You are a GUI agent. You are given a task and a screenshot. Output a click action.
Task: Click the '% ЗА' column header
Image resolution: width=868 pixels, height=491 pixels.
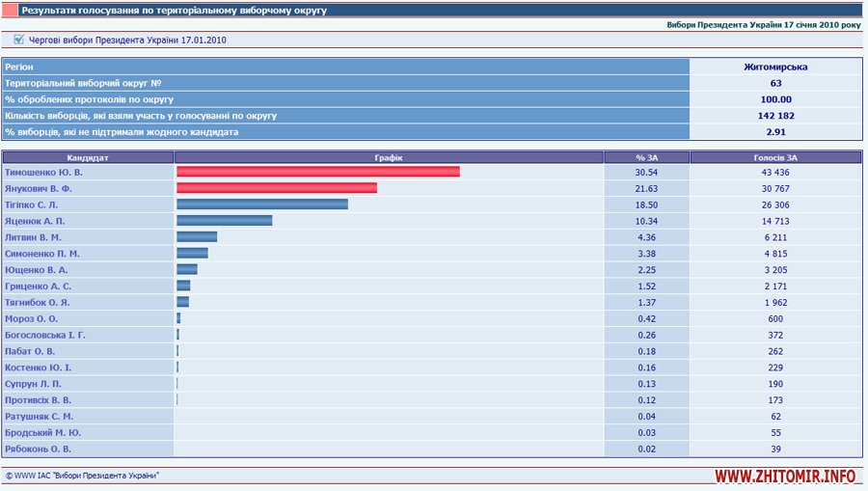click(x=646, y=156)
